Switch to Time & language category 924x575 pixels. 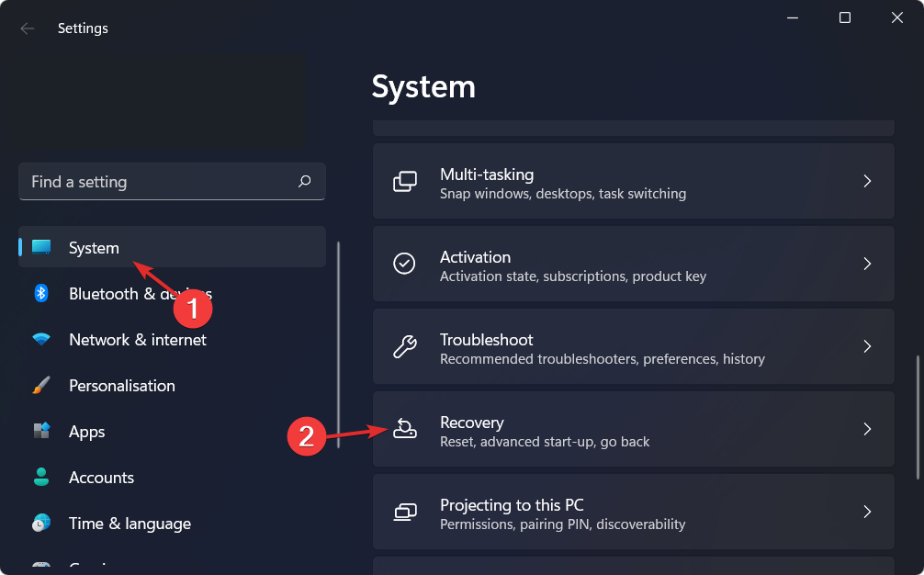point(130,524)
